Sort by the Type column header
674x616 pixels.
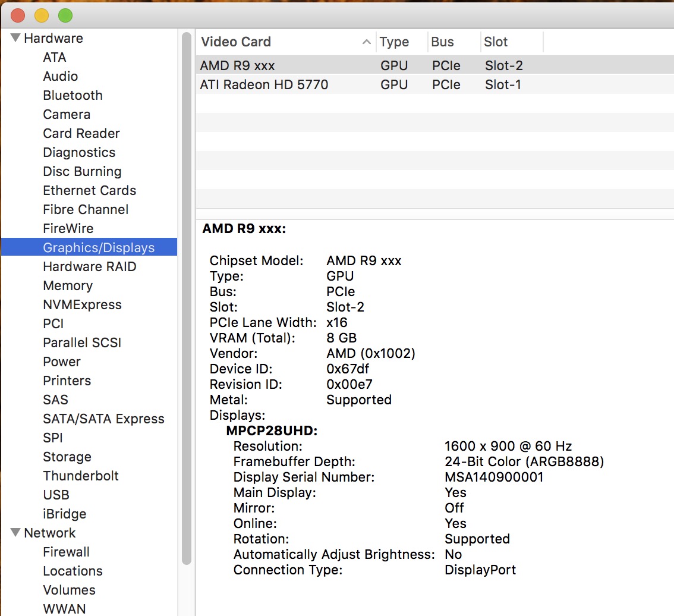pos(402,42)
